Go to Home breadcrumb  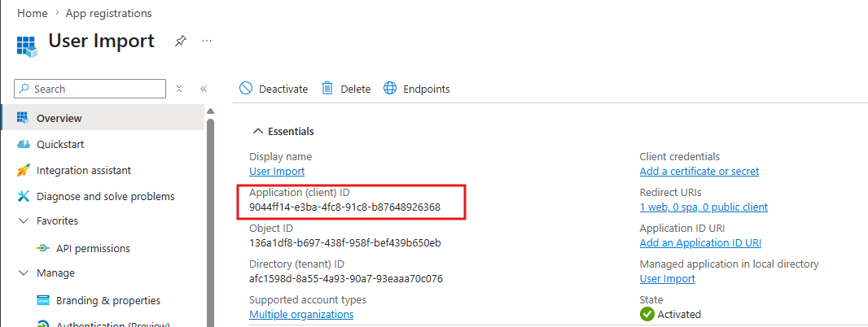click(32, 13)
